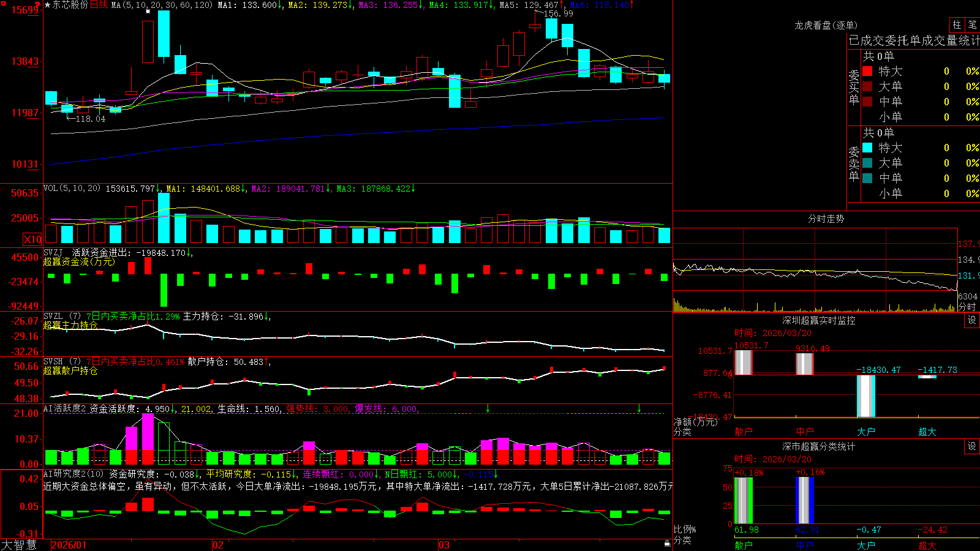
Task: Click the 深市超赢分类统计 panel title
Action: [x=819, y=446]
